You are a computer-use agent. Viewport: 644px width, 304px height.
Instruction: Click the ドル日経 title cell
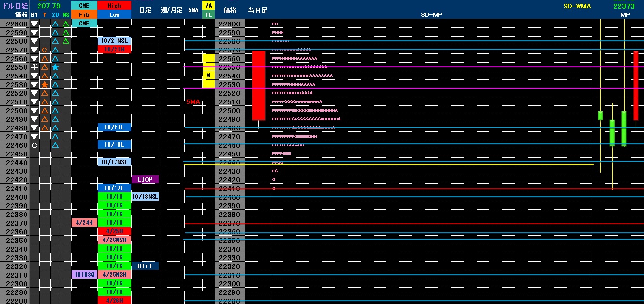tap(15, 6)
